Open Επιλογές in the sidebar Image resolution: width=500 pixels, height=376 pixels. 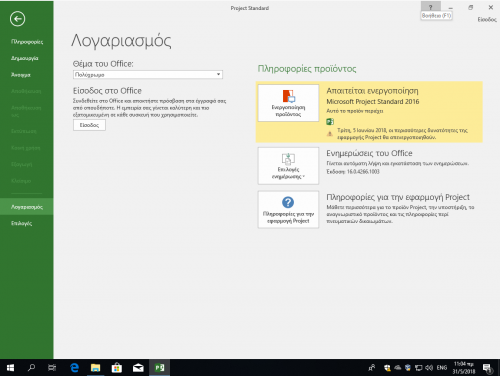pos(22,223)
